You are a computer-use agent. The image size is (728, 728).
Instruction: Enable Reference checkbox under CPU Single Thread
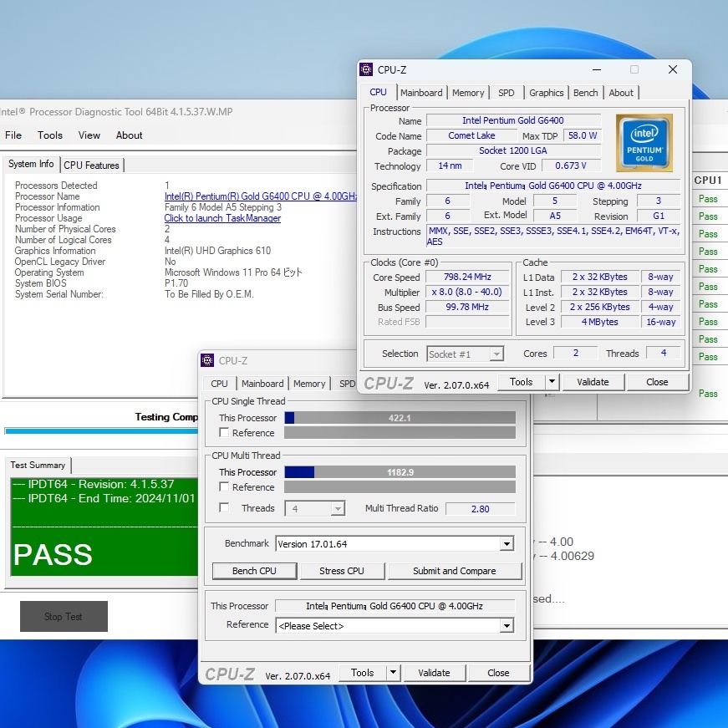coord(224,433)
